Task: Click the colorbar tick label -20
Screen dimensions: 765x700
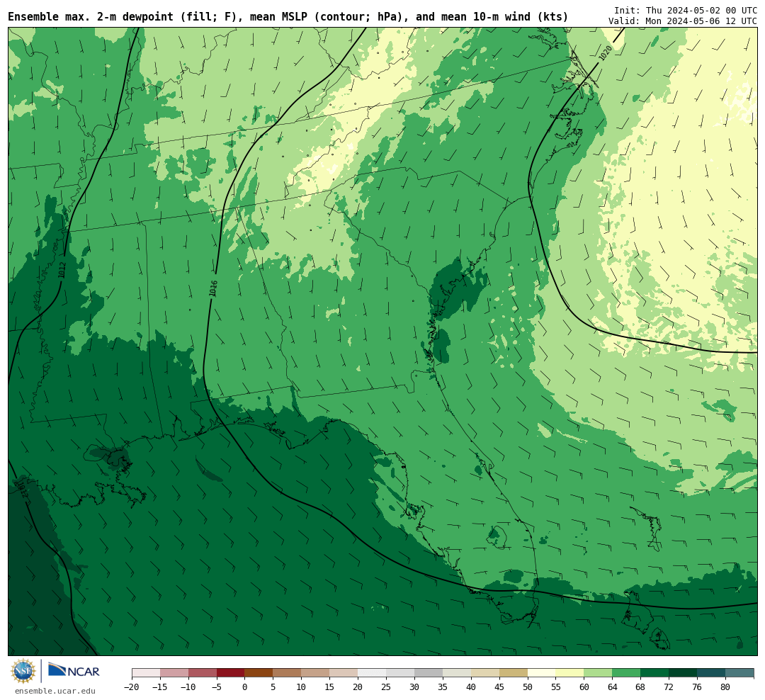Action: (x=132, y=687)
